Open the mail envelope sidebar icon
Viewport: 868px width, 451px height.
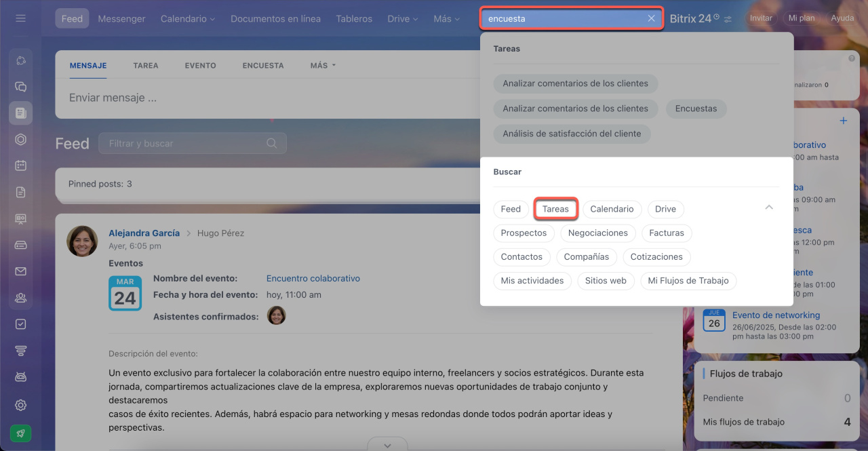coord(20,271)
